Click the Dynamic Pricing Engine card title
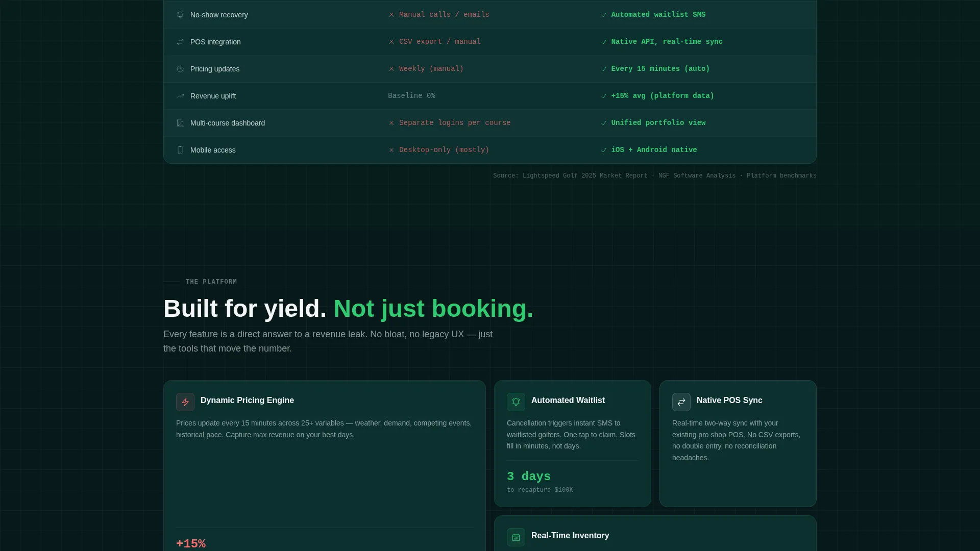 click(x=247, y=400)
